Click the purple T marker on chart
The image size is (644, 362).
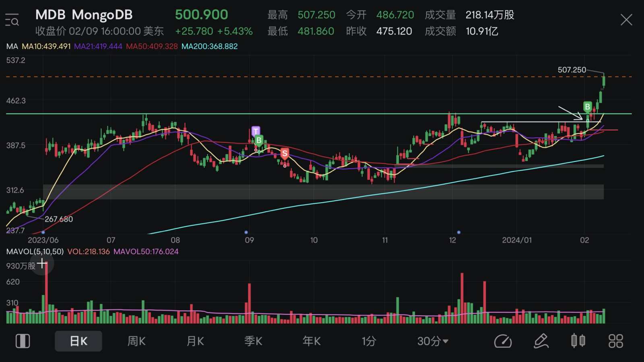(x=256, y=131)
